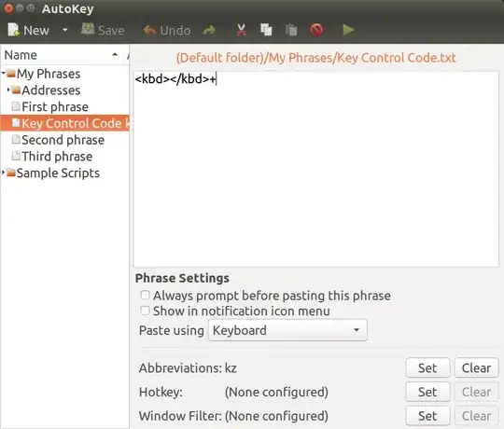Click Clear button for Window Filter
Screen dimensions: 504x429
click(476, 416)
